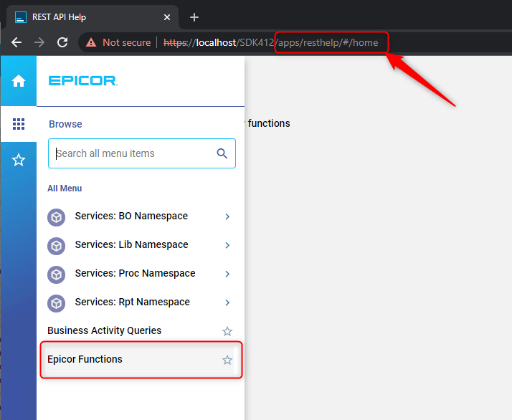The width and height of the screenshot is (512, 420).
Task: Click the browser Forward arrow
Action: (39, 42)
